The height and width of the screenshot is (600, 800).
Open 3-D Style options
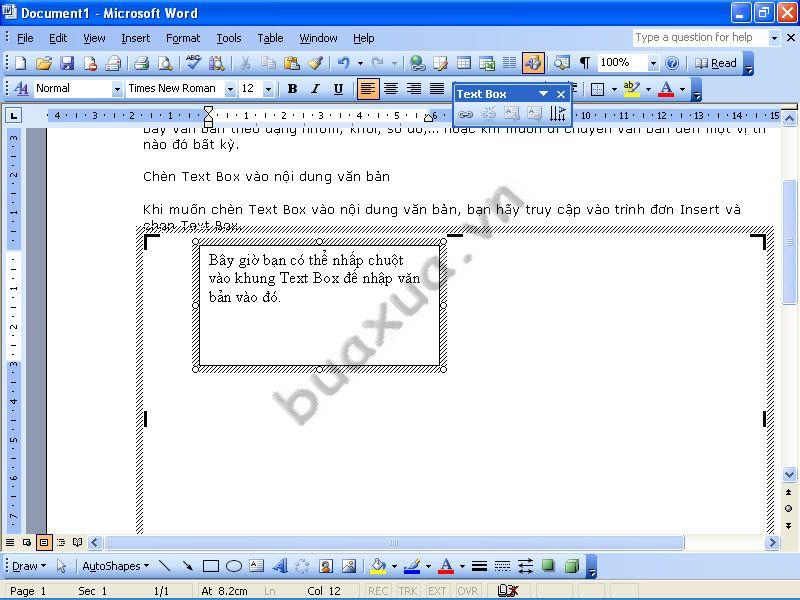pos(572,565)
